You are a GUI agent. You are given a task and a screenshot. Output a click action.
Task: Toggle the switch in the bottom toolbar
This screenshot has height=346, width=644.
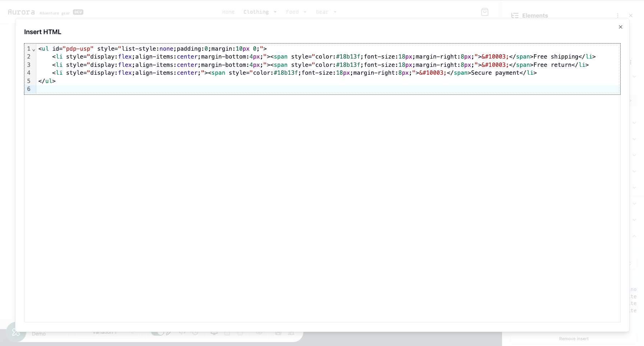click(157, 333)
